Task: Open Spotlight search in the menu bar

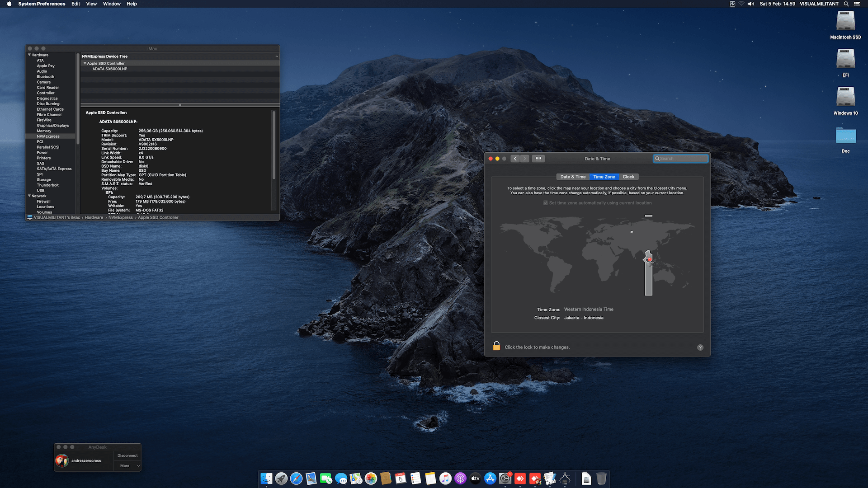Action: [846, 4]
